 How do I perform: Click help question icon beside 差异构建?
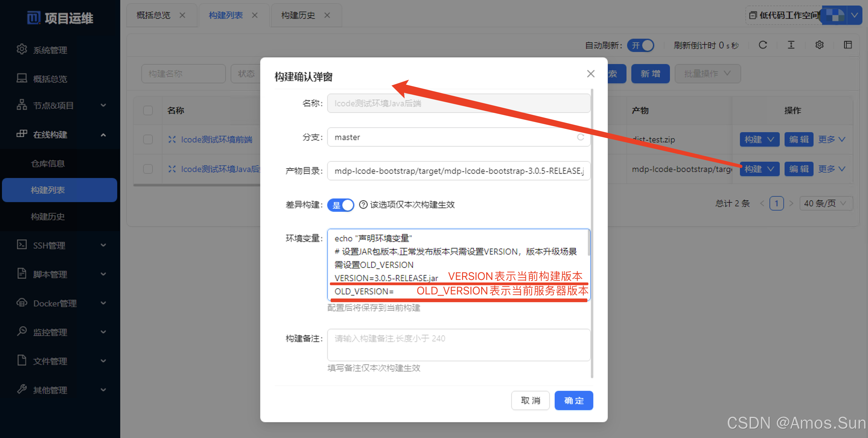[363, 204]
